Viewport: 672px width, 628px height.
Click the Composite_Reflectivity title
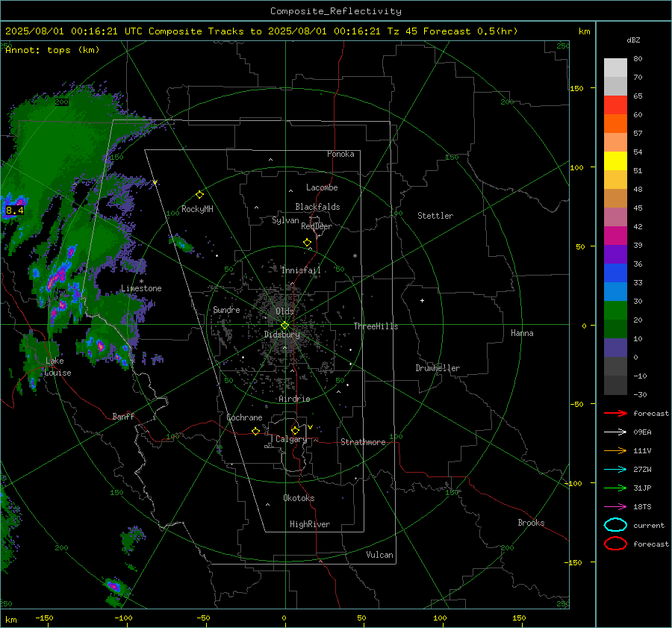pyautogui.click(x=335, y=11)
